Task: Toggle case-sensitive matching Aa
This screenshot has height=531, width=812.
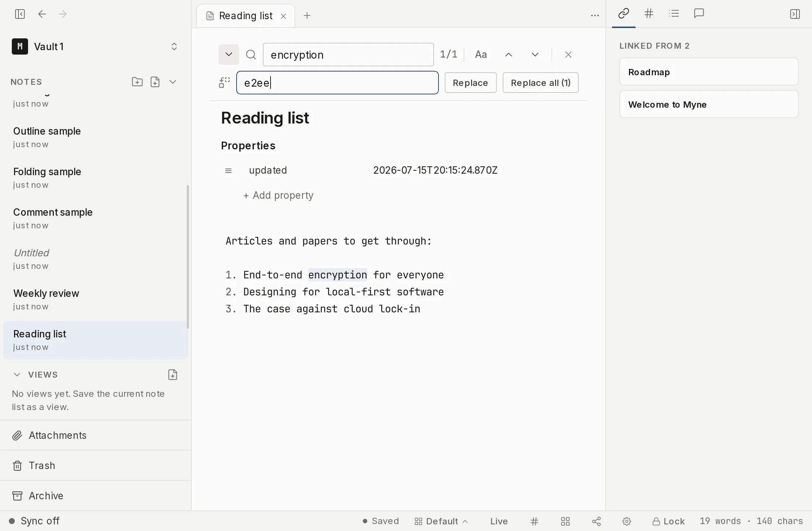Action: pyautogui.click(x=481, y=55)
